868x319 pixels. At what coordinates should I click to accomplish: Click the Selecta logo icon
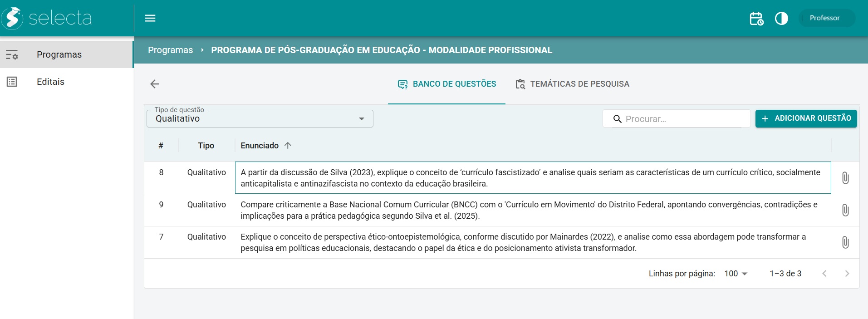click(12, 18)
